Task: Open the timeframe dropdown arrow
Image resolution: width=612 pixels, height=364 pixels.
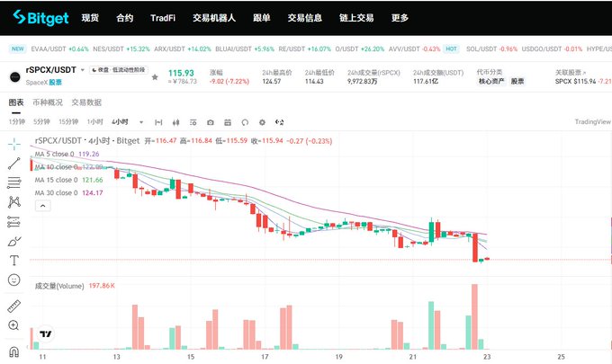Action: (141, 122)
